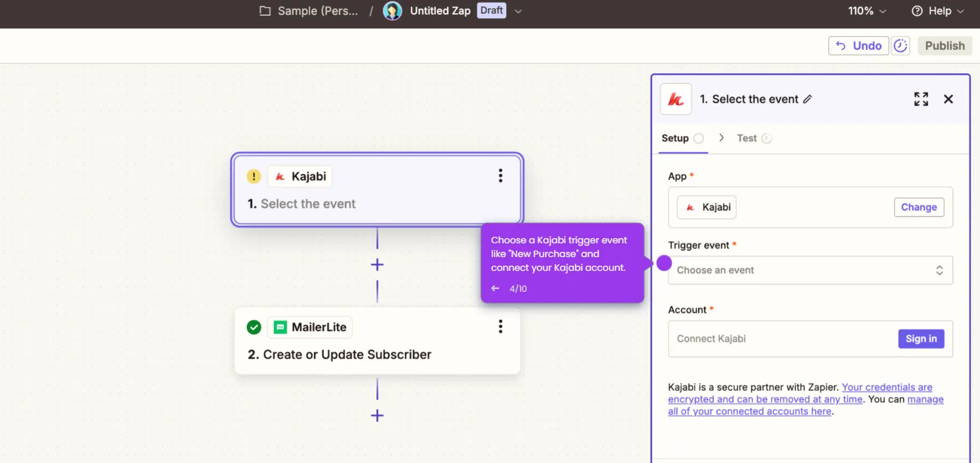Click the Trigger event dropdown arrows

(939, 270)
